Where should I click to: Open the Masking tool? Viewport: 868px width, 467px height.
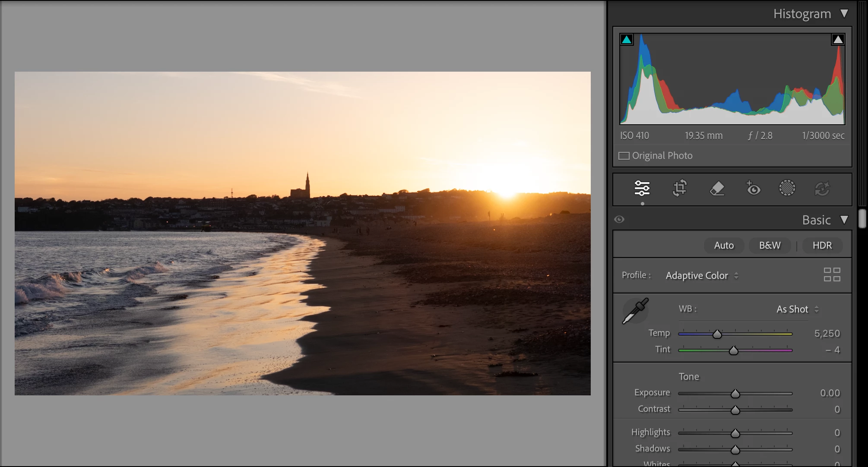pos(787,188)
